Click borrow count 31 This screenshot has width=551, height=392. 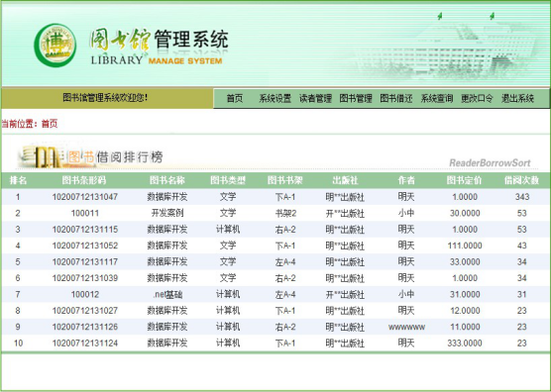(522, 294)
